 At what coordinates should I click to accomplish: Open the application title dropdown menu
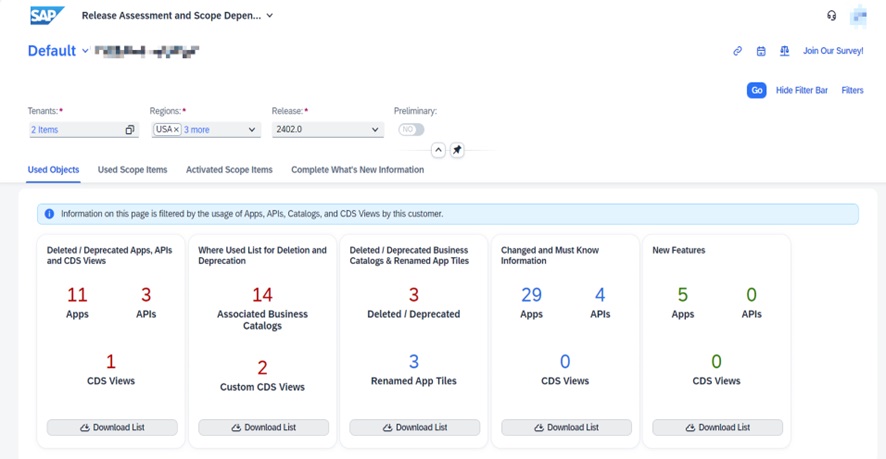[270, 16]
